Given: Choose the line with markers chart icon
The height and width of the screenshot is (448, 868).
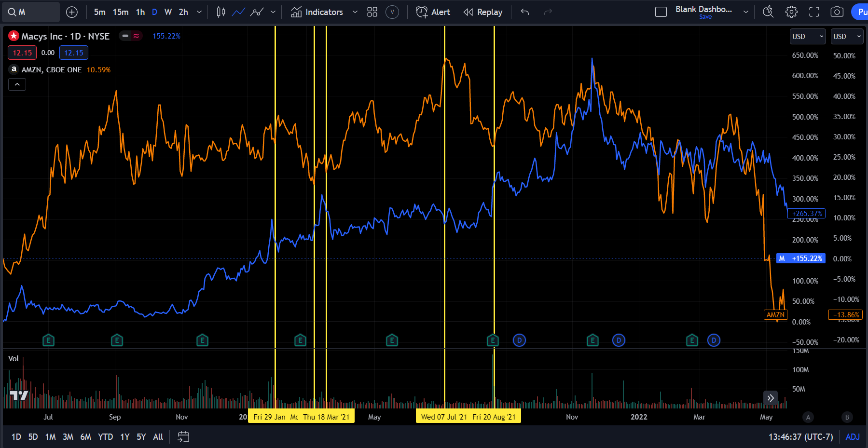Looking at the screenshot, I should tap(257, 12).
